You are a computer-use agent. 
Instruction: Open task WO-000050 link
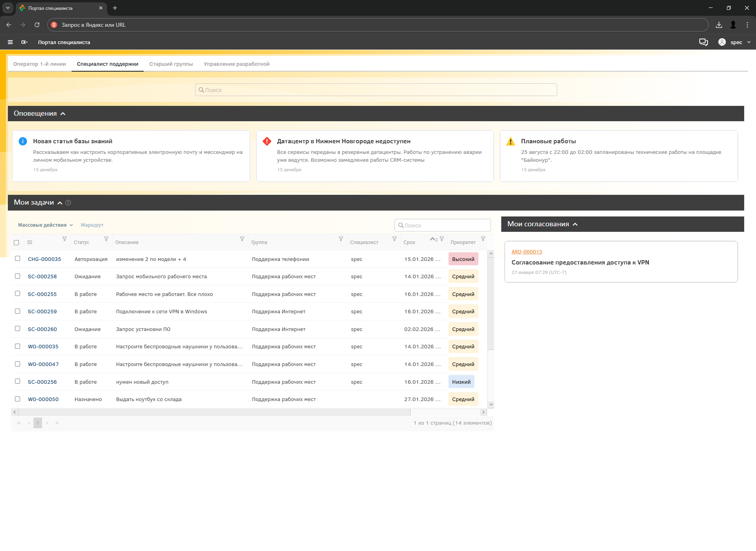click(x=43, y=399)
